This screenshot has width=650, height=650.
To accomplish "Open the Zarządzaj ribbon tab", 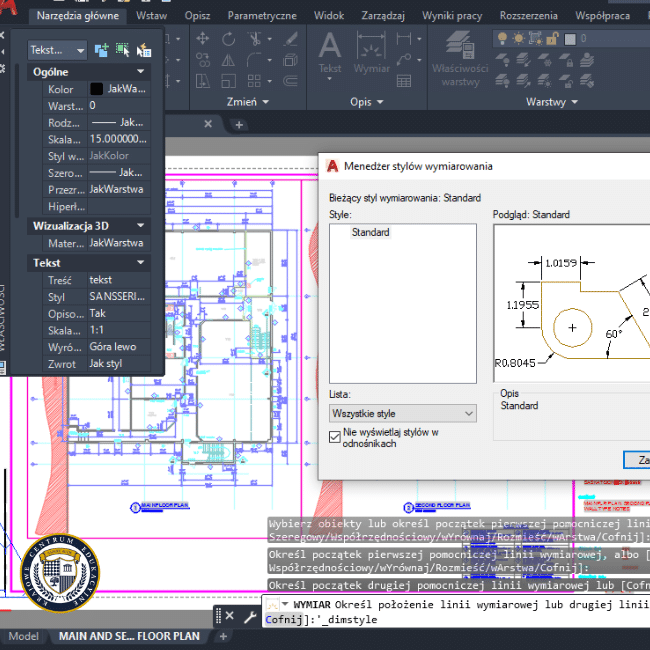I will click(x=383, y=16).
